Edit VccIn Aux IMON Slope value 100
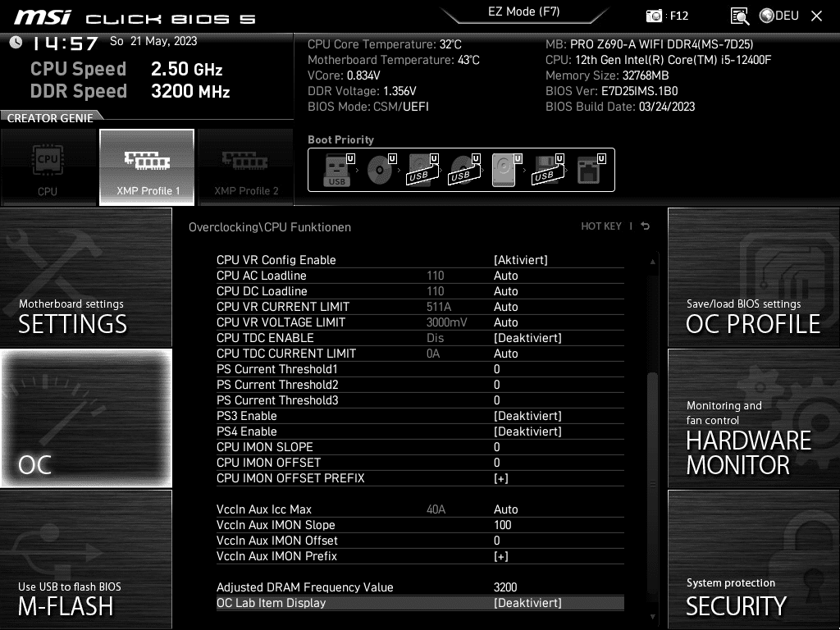This screenshot has width=840, height=630. tap(503, 525)
